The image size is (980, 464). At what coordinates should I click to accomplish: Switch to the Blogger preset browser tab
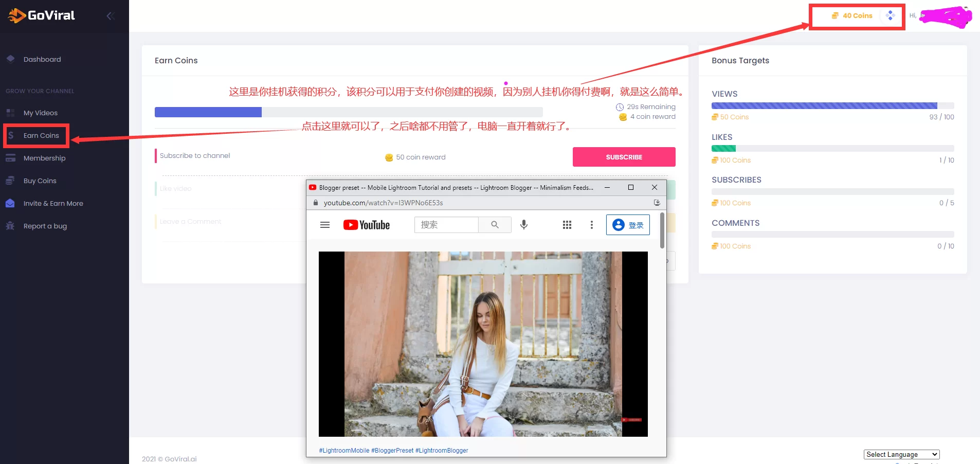[x=452, y=187]
